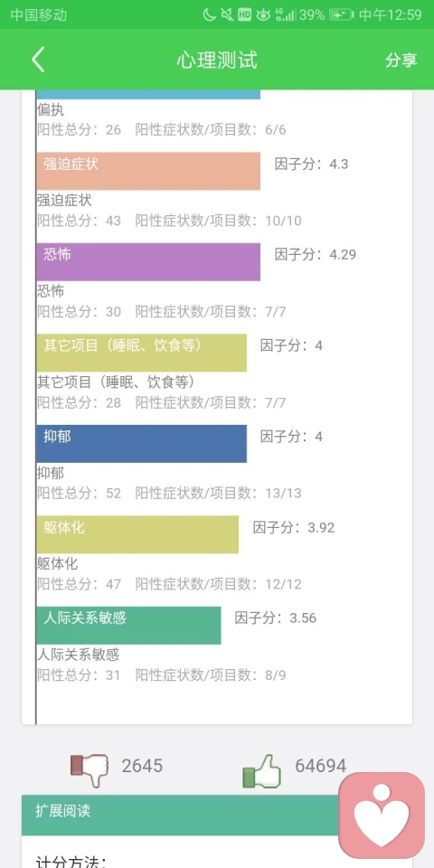The width and height of the screenshot is (434, 868).
Task: Tap the 64694 likes count
Action: [320, 766]
